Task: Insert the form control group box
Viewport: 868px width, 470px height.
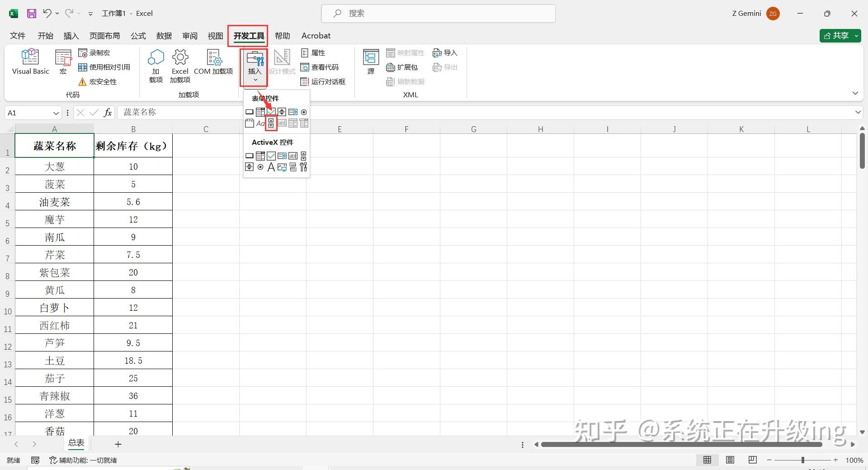Action: click(x=249, y=123)
